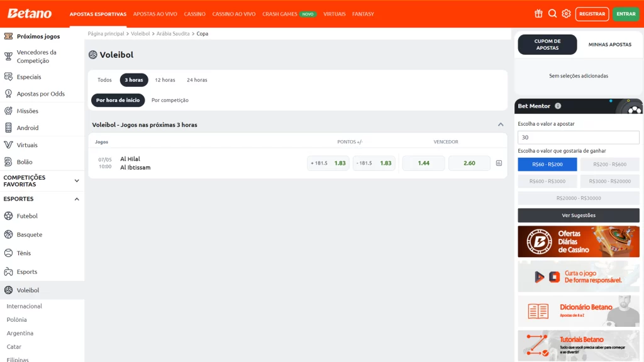Choose the R$600 - R$3000 winning range

coord(548,181)
